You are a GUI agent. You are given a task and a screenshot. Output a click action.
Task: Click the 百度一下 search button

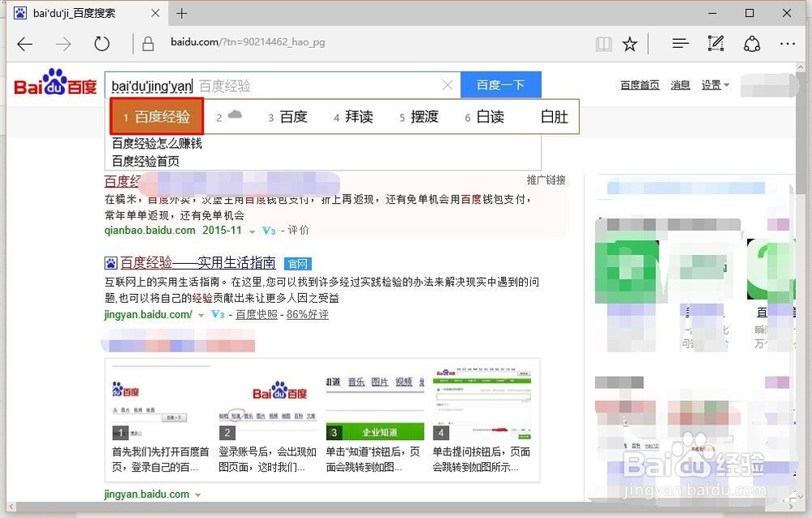[501, 85]
